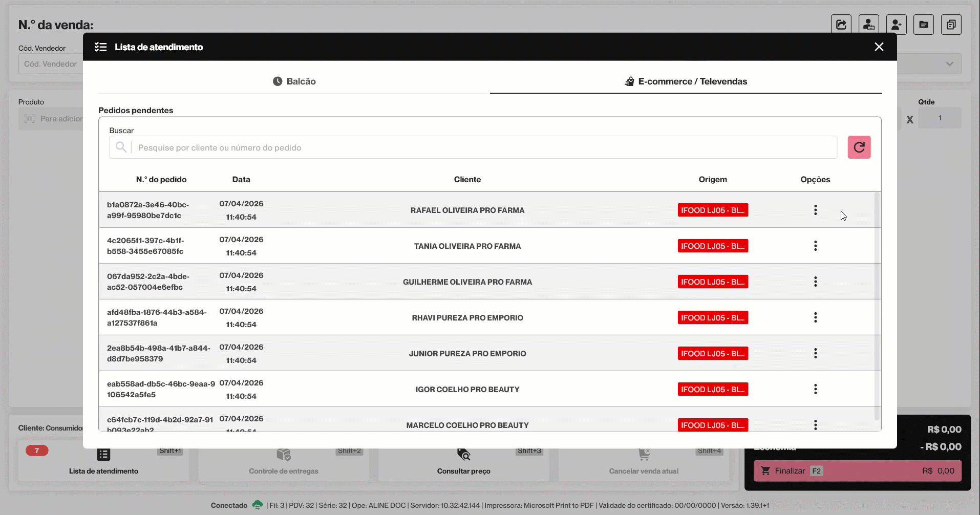Open options for JUNIOR PUREZA PRO EMPORIO

pyautogui.click(x=815, y=353)
